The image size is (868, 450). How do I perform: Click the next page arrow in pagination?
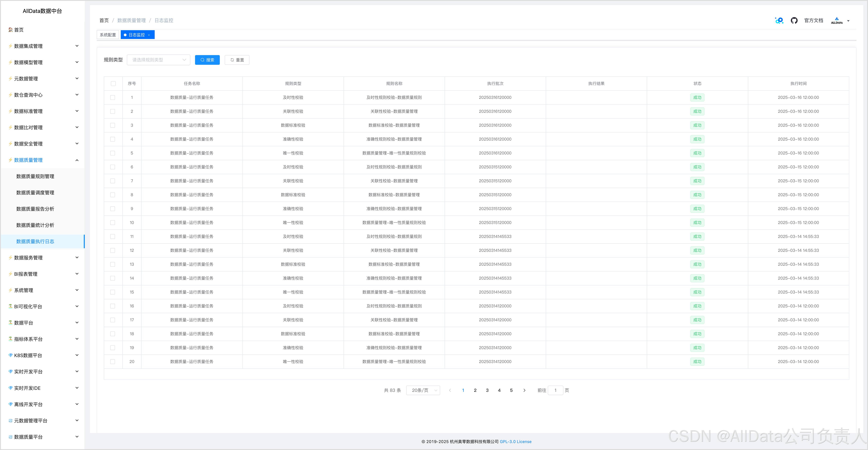tap(524, 390)
